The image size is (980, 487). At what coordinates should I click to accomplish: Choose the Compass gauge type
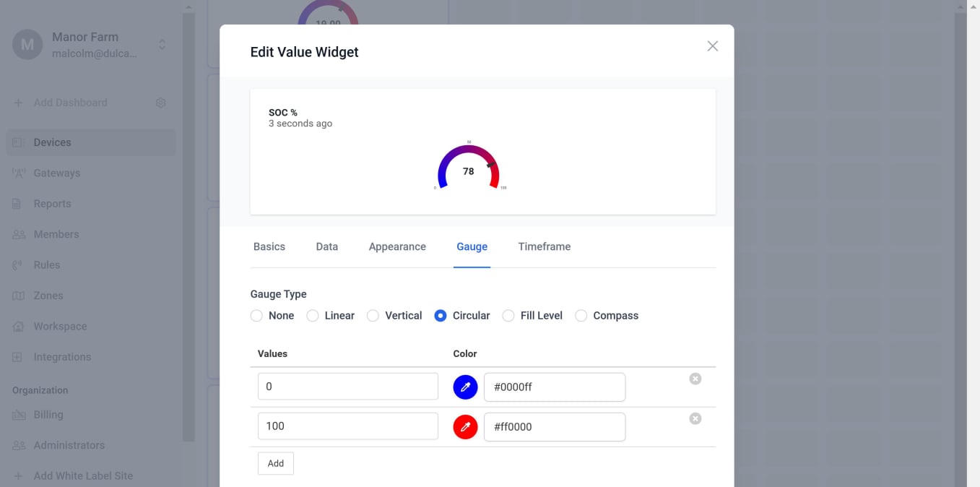581,315
